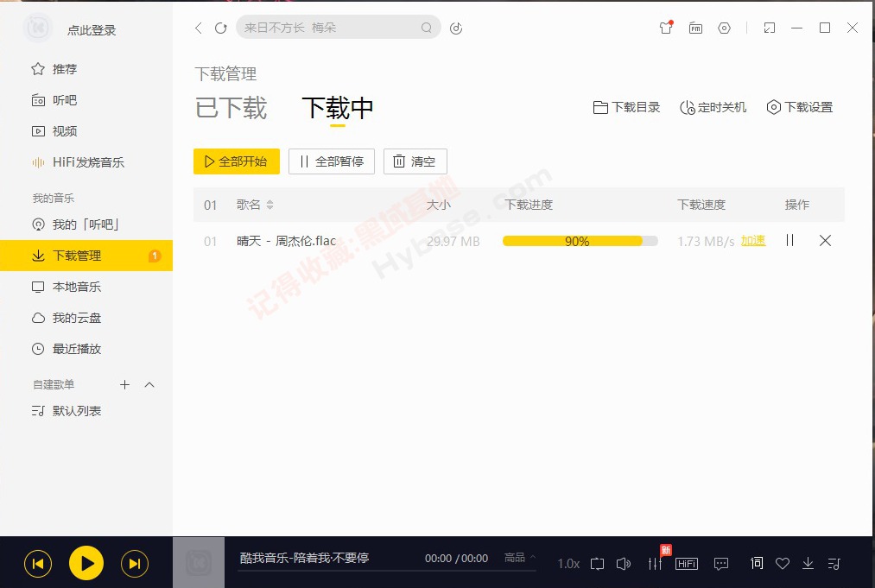Open the skin (shirt) icon

point(666,28)
